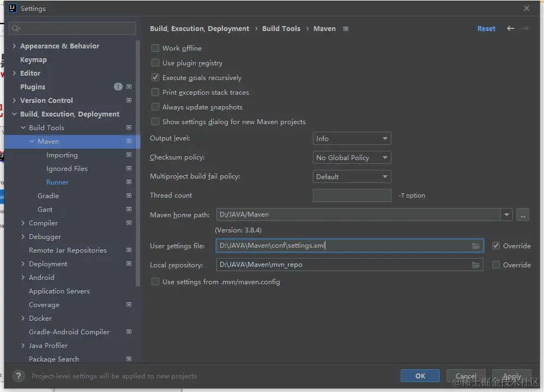Viewport: 544px width, 392px height.
Task: Open the Maven home path dropdown arrow
Action: [506, 215]
